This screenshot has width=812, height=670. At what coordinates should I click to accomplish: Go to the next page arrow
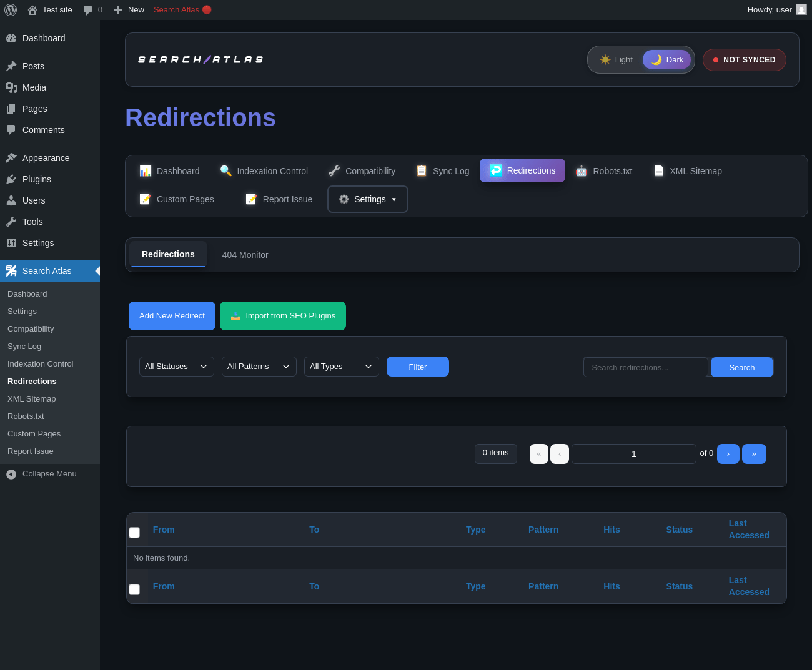[728, 454]
